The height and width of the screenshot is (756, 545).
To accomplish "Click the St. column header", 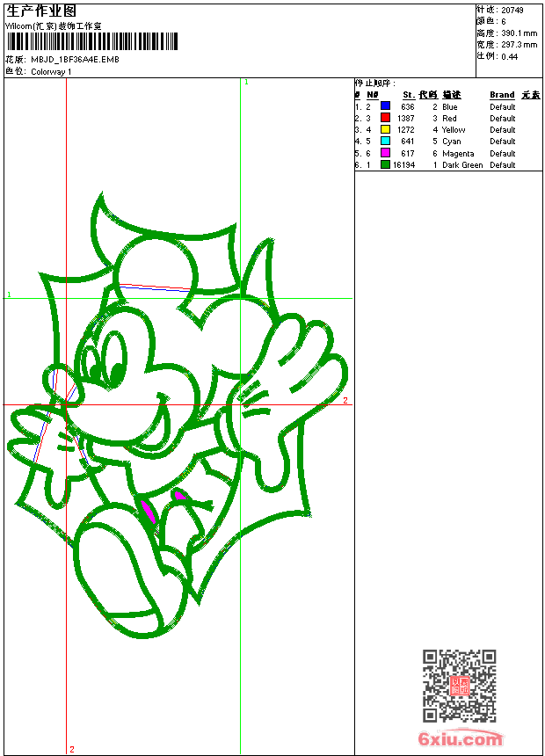I will click(409, 95).
